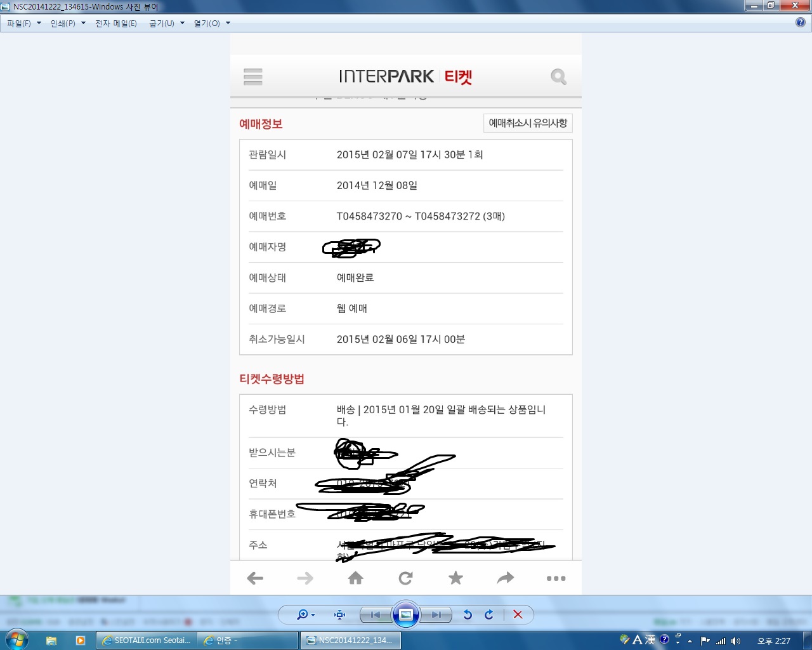Delete the photo with red X
Viewport: 812px width, 650px height.
(518, 614)
